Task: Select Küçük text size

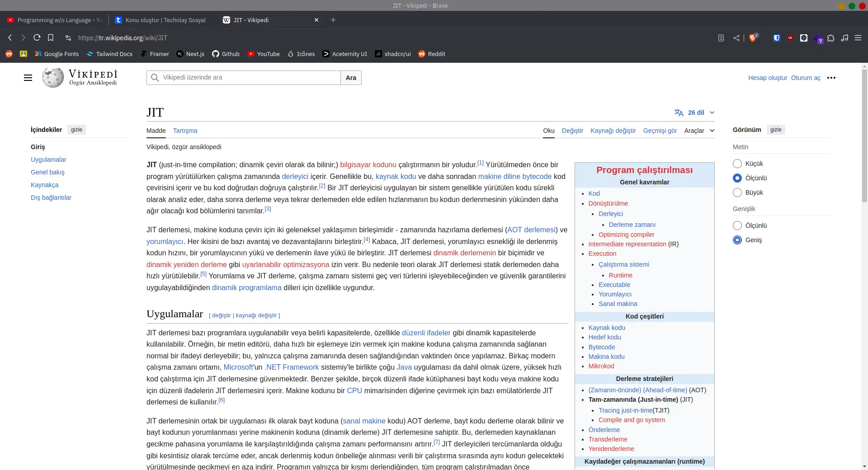Action: click(x=737, y=164)
